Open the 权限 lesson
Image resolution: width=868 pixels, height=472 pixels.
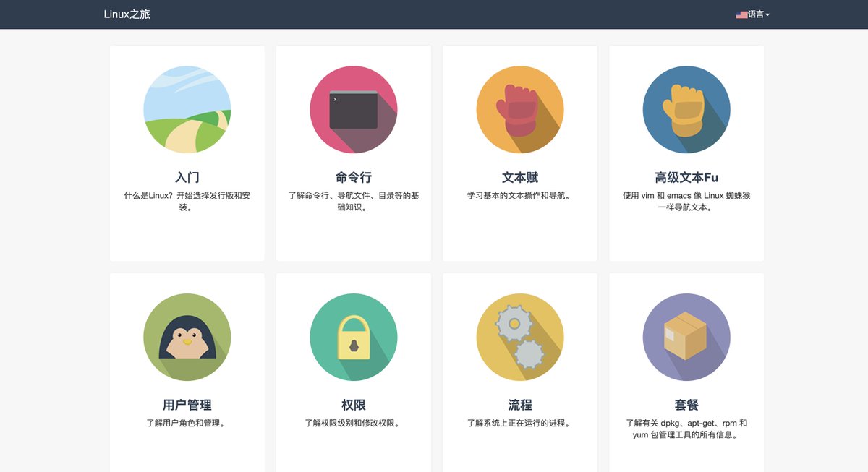[353, 403]
